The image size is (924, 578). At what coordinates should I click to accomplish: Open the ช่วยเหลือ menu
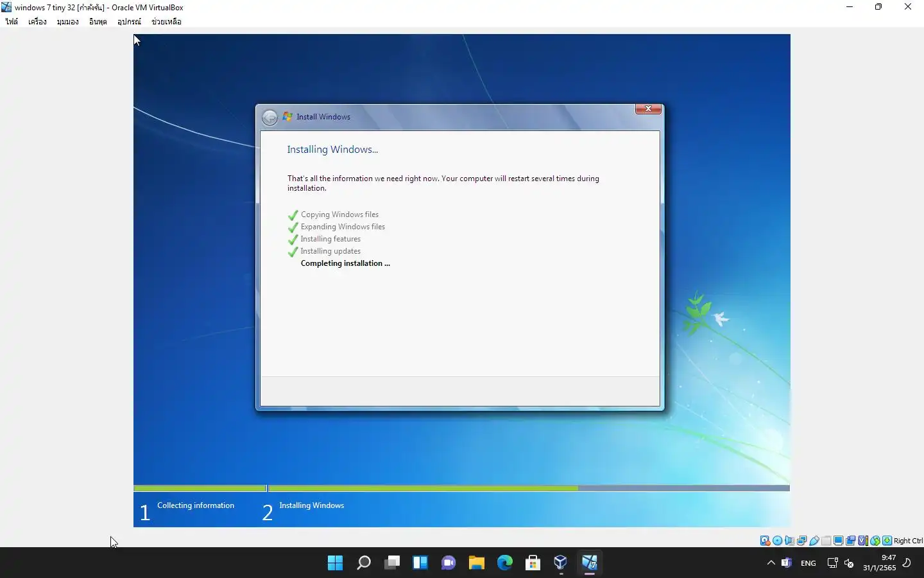(166, 22)
